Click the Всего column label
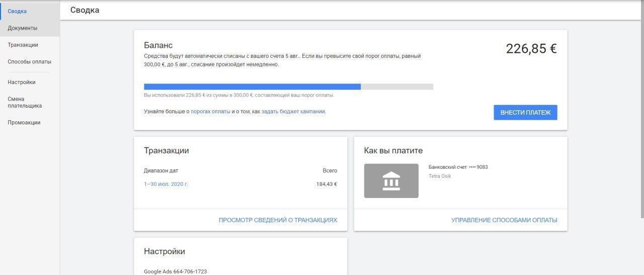Viewport: 644px width, 275px height. click(x=330, y=171)
